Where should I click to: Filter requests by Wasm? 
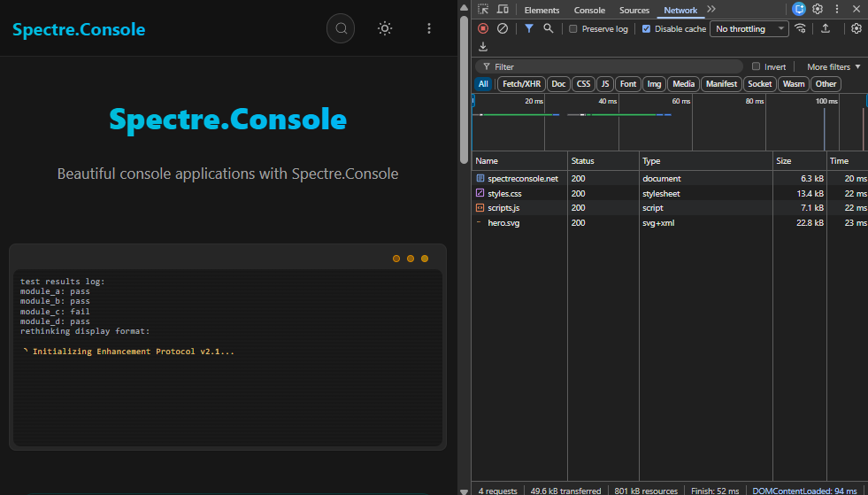pyautogui.click(x=794, y=84)
